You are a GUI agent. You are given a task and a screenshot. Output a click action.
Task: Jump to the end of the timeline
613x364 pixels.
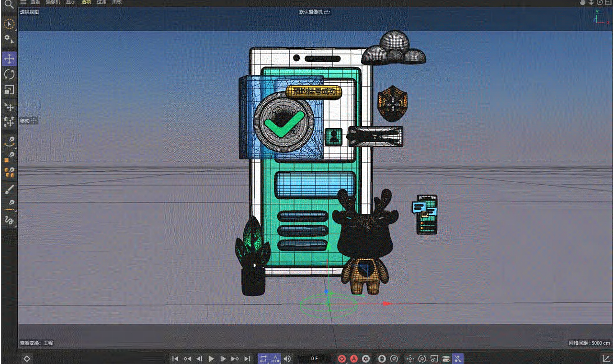(x=247, y=359)
